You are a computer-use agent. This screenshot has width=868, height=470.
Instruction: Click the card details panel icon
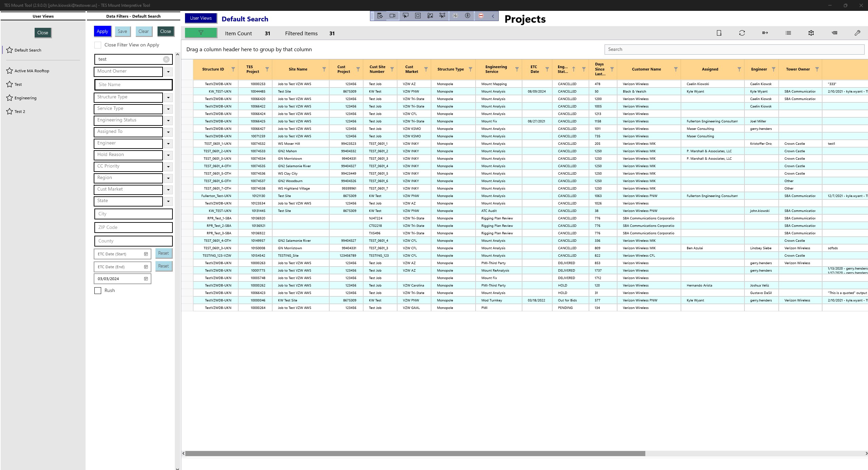pyautogui.click(x=834, y=33)
